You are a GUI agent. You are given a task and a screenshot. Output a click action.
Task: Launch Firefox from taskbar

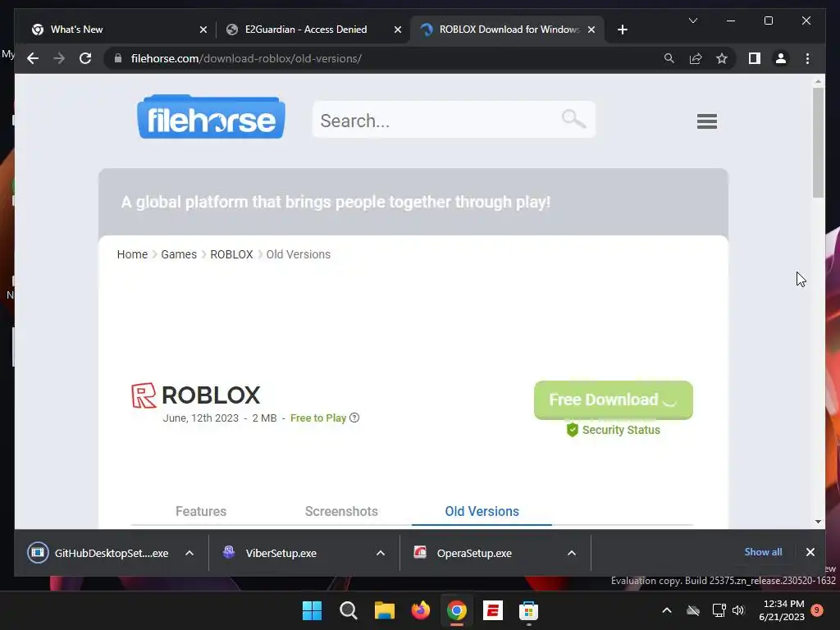pyautogui.click(x=421, y=610)
